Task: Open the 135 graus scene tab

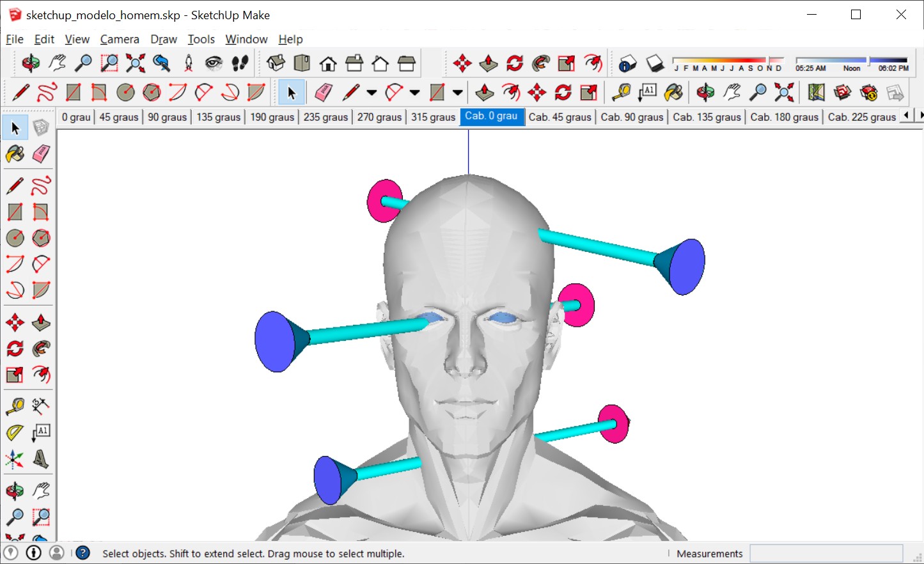Action: [x=219, y=117]
